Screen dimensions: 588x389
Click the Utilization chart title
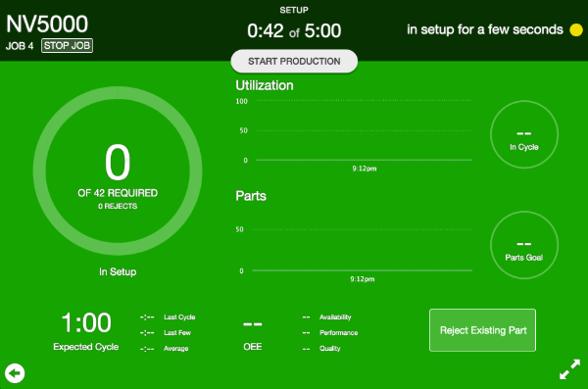tap(265, 85)
